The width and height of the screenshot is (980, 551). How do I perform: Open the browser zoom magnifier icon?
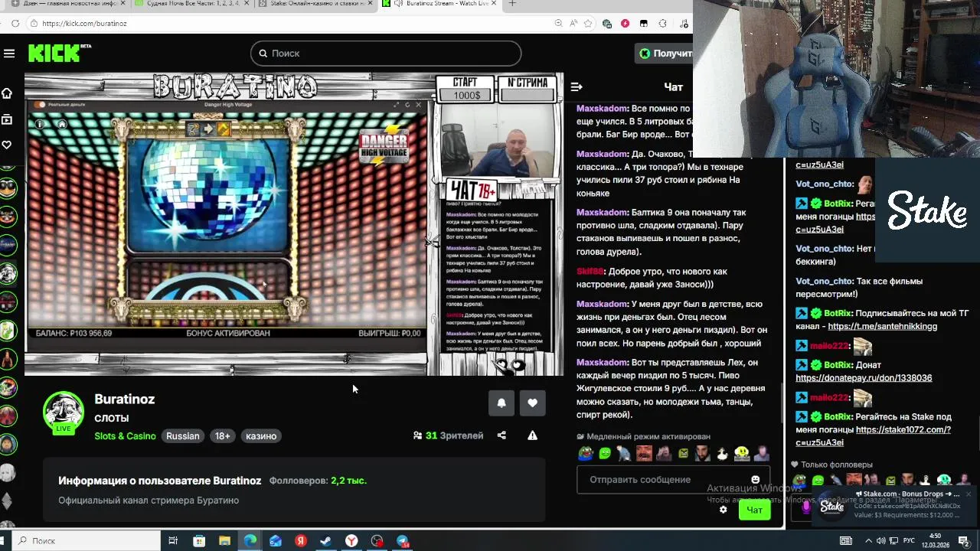point(560,24)
